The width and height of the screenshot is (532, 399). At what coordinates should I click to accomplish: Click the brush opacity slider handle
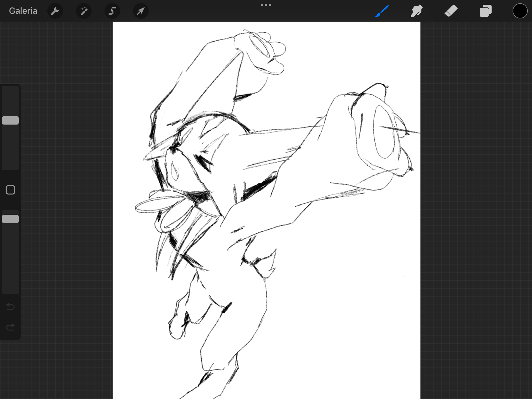pos(10,219)
